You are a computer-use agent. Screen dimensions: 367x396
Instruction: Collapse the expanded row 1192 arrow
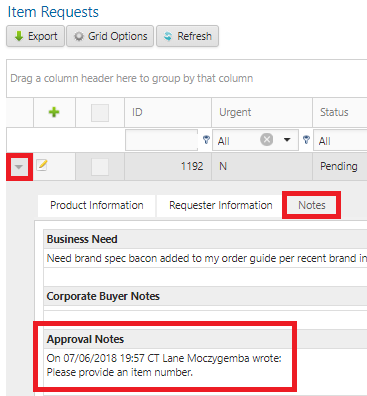[19, 167]
